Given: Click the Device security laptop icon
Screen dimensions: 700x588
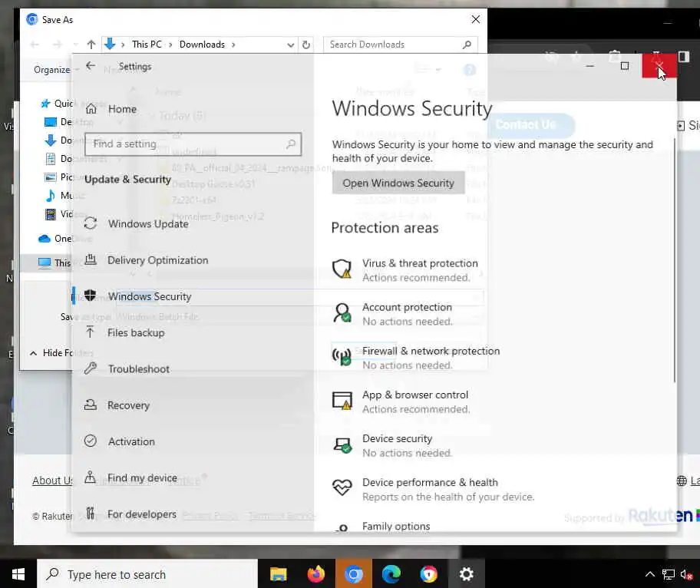Looking at the screenshot, I should [x=342, y=444].
